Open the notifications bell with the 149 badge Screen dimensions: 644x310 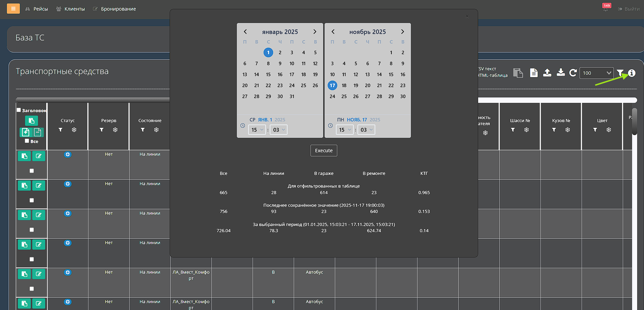click(x=606, y=9)
